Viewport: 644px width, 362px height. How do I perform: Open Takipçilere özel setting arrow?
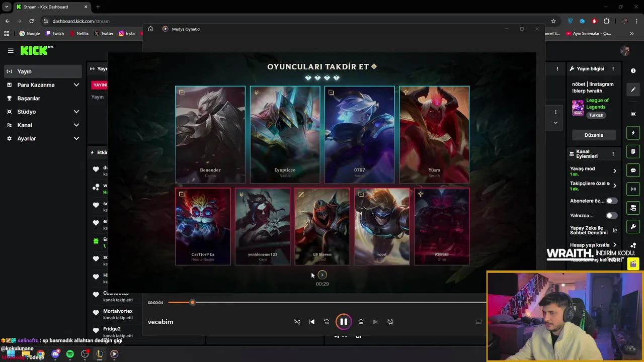(x=614, y=186)
